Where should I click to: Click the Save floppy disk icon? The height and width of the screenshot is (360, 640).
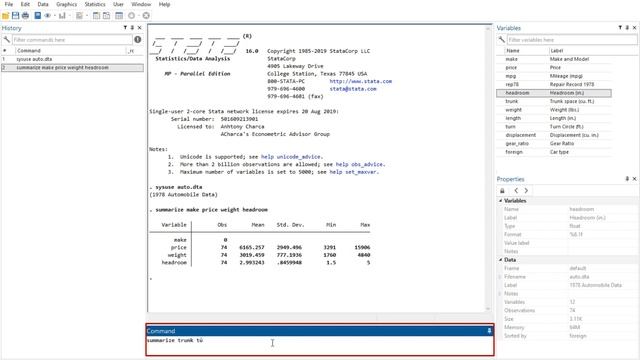[16, 16]
